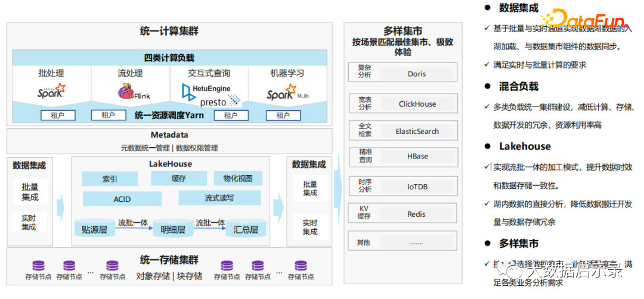Click the 交互式查询 column title
Screen dimensions: 644x299
click(x=209, y=73)
